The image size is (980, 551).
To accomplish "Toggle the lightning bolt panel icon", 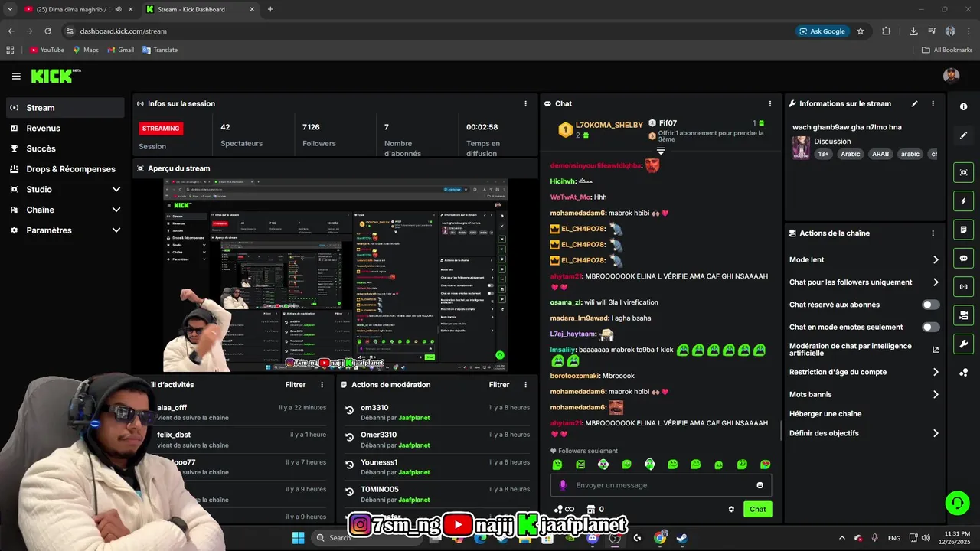I will [963, 201].
